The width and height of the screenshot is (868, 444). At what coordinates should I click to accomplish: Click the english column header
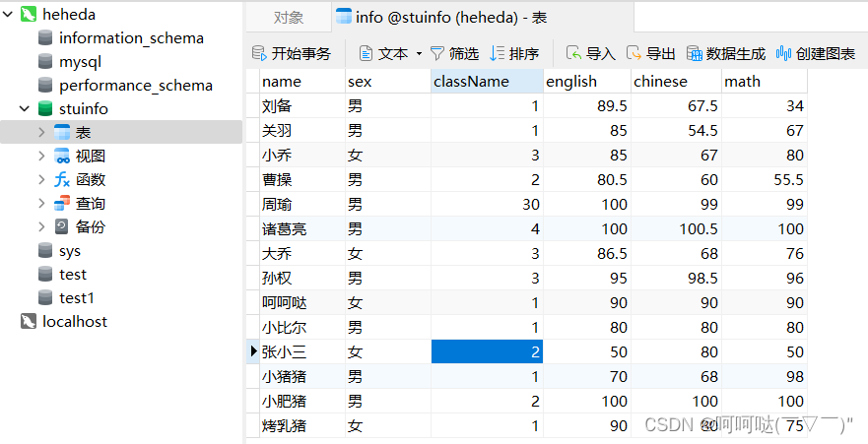click(x=587, y=82)
